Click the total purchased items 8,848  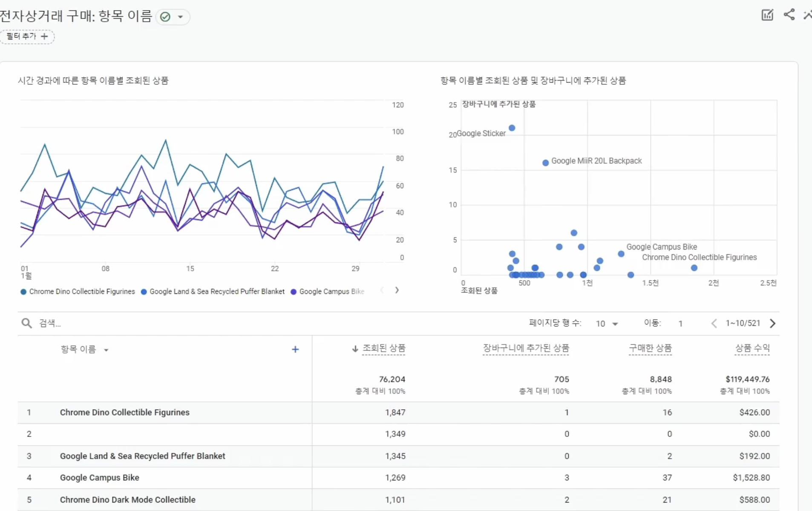click(x=661, y=379)
